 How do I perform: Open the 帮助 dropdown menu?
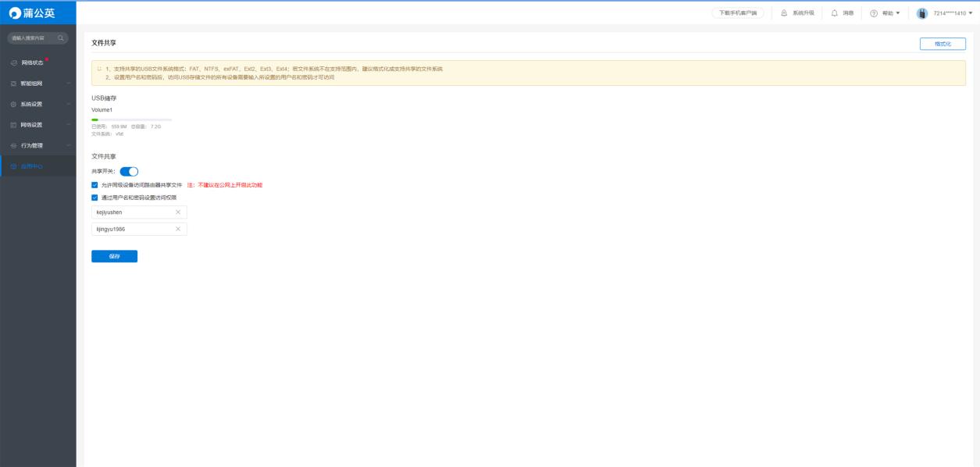(x=884, y=13)
